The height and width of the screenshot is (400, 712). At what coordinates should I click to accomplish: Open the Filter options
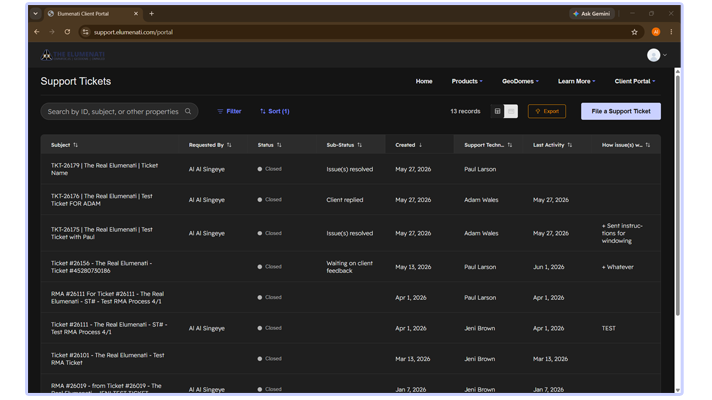tap(229, 111)
